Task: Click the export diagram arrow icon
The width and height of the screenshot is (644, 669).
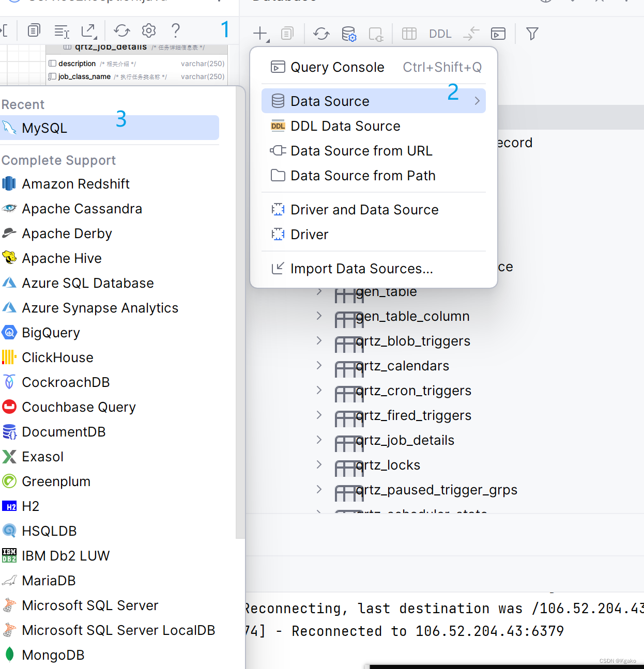Action: [x=89, y=31]
